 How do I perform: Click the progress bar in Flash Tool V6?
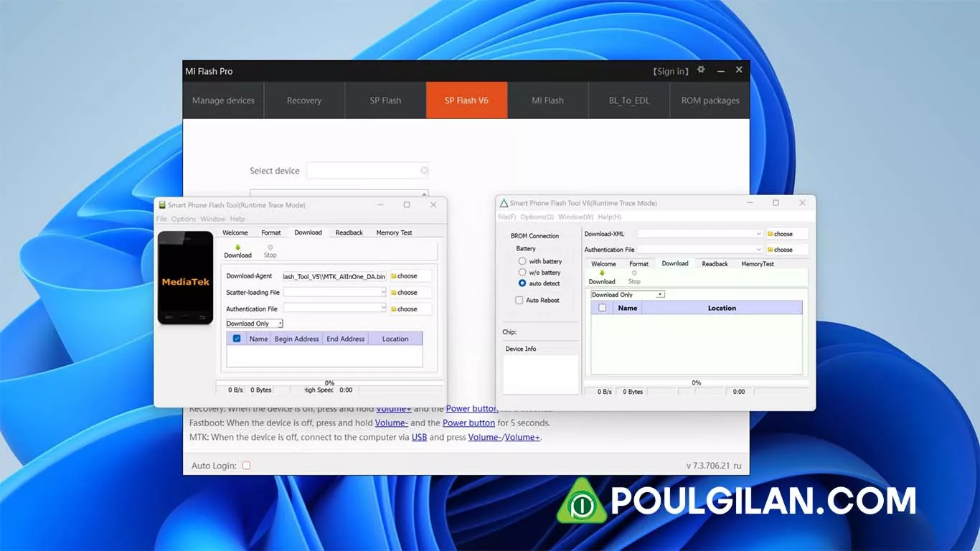(696, 383)
